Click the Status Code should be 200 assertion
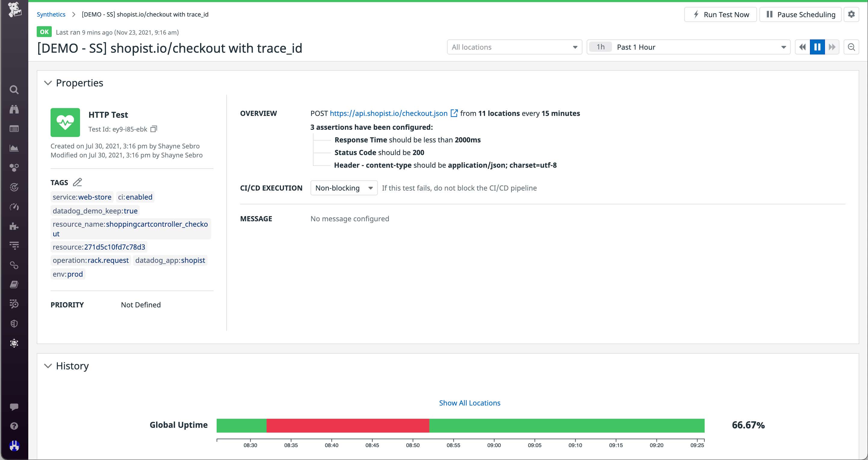This screenshot has height=460, width=868. 379,152
